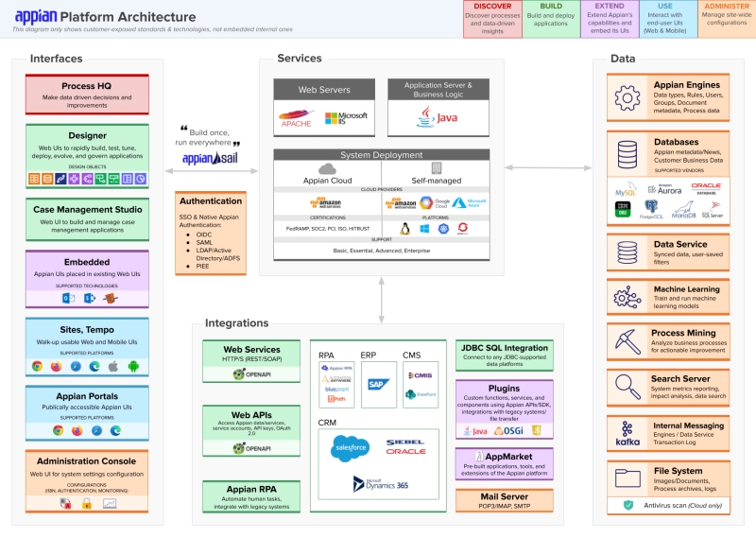Click the Oracle Database vendor logo
This screenshot has height=538, width=756.
(x=706, y=188)
